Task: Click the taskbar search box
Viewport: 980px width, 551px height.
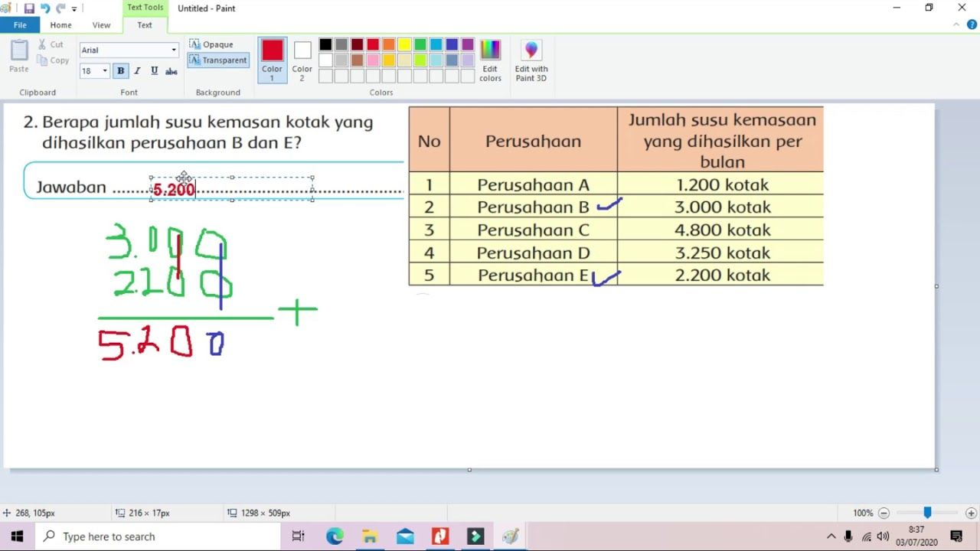Action: (158, 536)
